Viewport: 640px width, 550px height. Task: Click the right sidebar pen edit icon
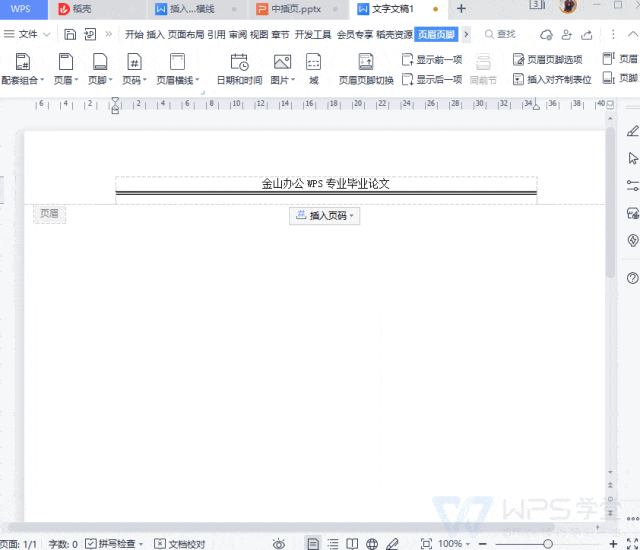(x=633, y=131)
